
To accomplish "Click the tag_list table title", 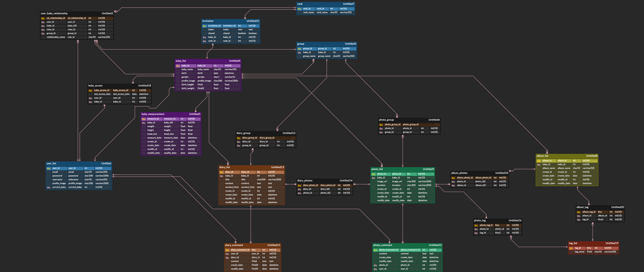I will [x=573, y=243].
